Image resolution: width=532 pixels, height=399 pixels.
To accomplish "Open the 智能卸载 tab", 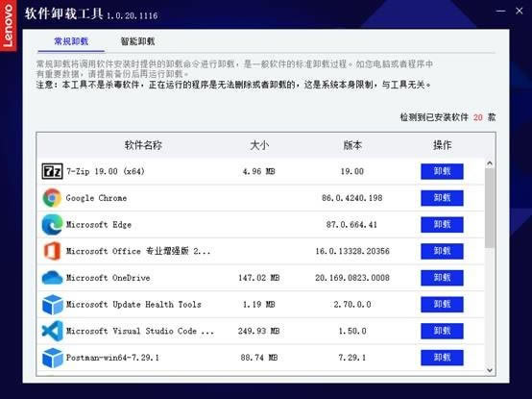I will [x=137, y=41].
